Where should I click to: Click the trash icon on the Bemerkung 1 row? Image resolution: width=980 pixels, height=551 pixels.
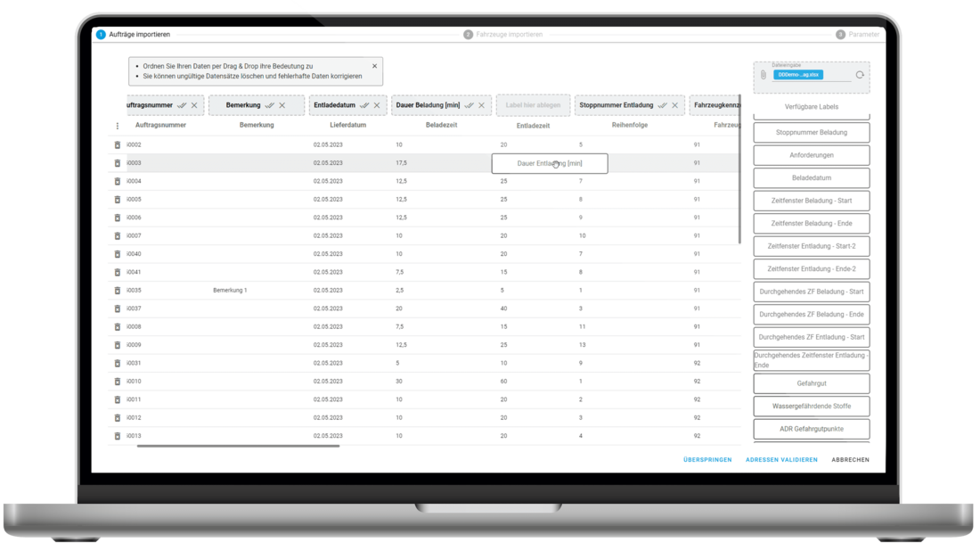coord(117,291)
